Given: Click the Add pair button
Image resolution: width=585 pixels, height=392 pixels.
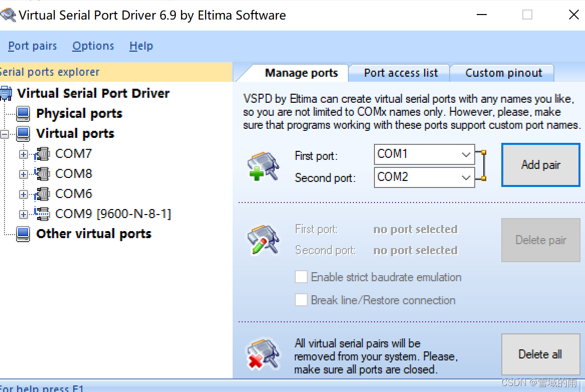Looking at the screenshot, I should point(540,165).
